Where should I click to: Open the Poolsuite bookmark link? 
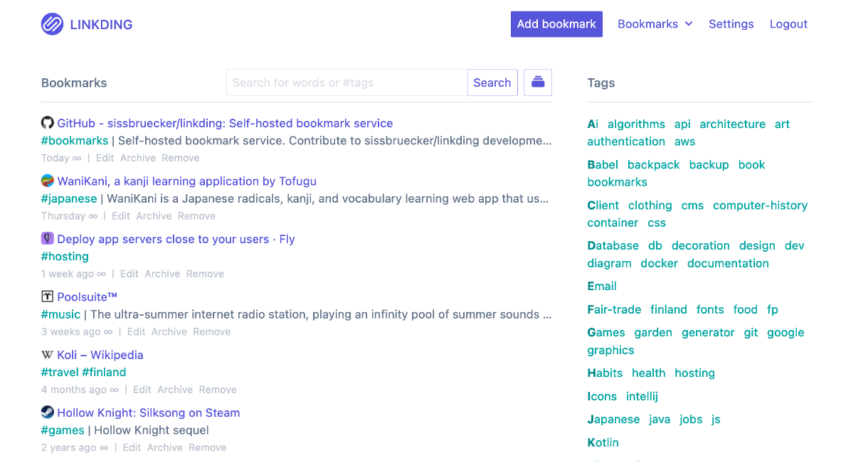87,297
